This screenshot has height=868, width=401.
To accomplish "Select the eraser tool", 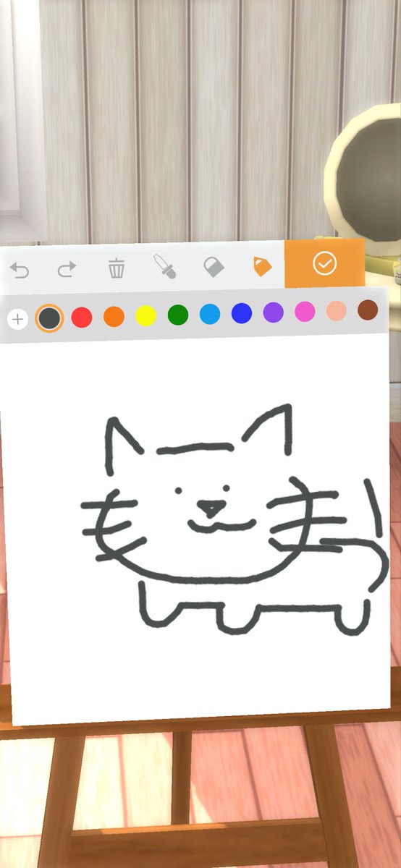I will pyautogui.click(x=214, y=267).
